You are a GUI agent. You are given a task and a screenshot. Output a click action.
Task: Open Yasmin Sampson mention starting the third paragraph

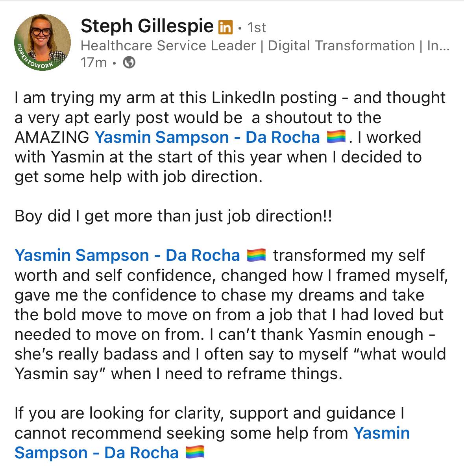127,256
